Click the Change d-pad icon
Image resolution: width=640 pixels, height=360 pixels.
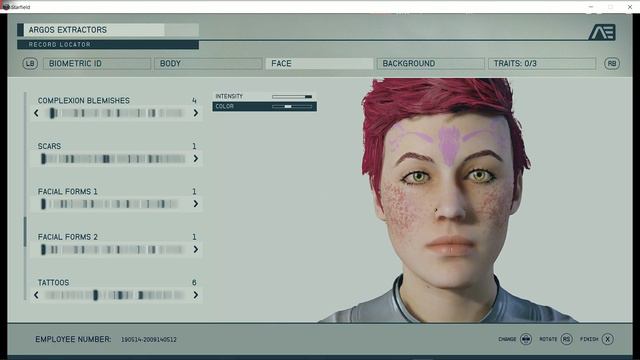[x=526, y=339]
